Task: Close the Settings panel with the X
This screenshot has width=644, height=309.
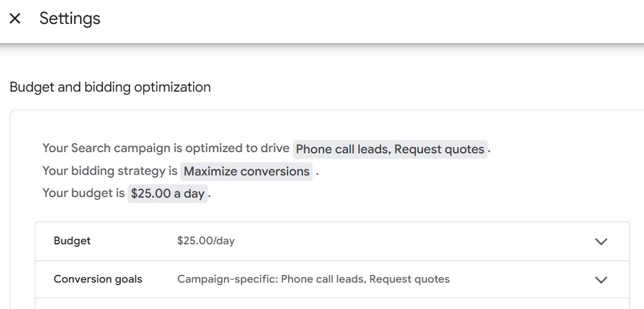Action: [x=15, y=19]
